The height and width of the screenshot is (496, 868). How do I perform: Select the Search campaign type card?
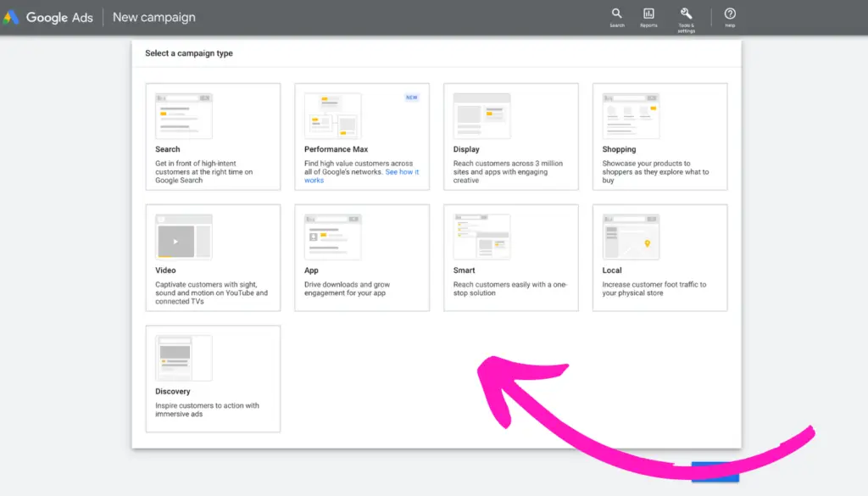[x=213, y=137]
